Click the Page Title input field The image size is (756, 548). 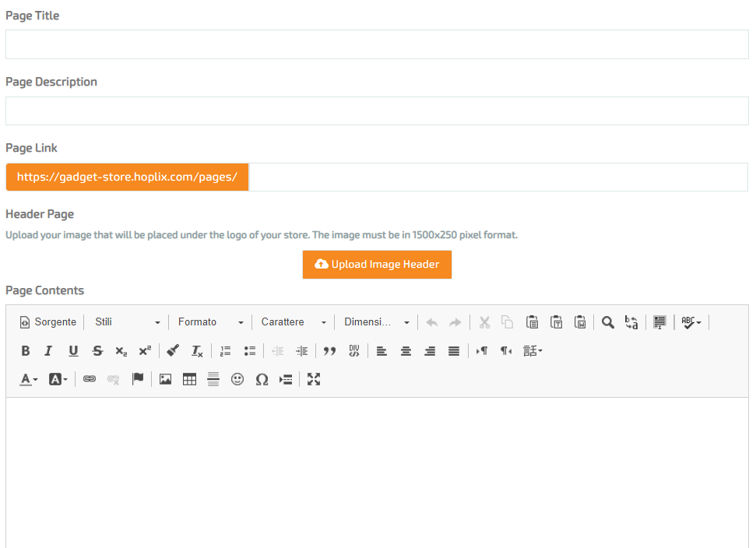pyautogui.click(x=377, y=44)
